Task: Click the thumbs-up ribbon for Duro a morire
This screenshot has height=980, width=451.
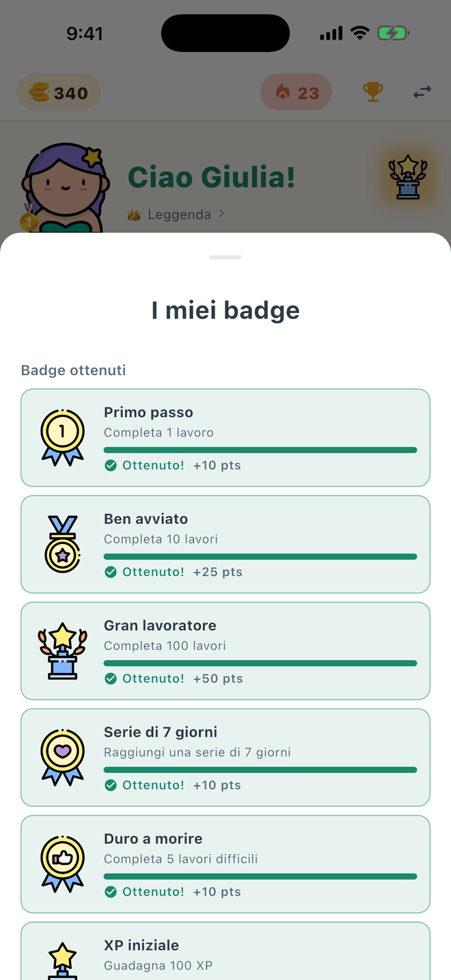Action: point(62,864)
